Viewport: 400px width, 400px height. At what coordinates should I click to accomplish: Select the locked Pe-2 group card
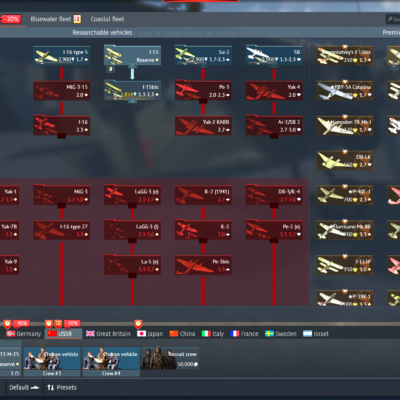[x=274, y=230]
